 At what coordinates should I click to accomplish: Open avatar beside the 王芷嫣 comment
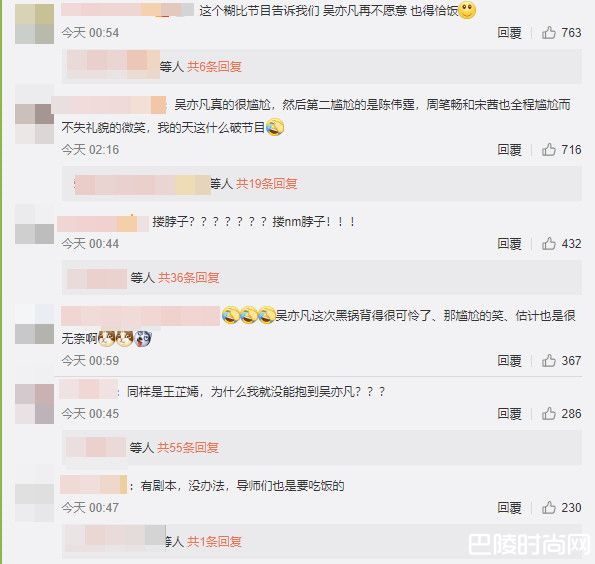(x=35, y=404)
